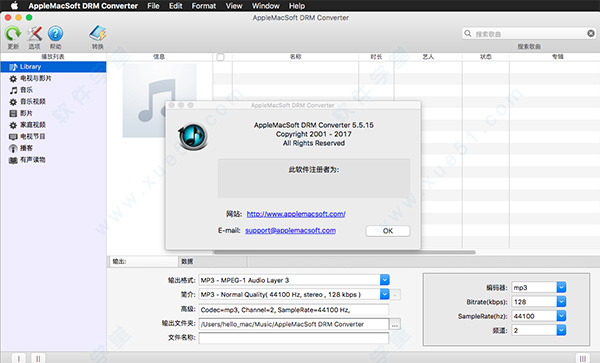This screenshot has width=600, height=363.
Task: Open the Edit menu
Action: coord(176,6)
